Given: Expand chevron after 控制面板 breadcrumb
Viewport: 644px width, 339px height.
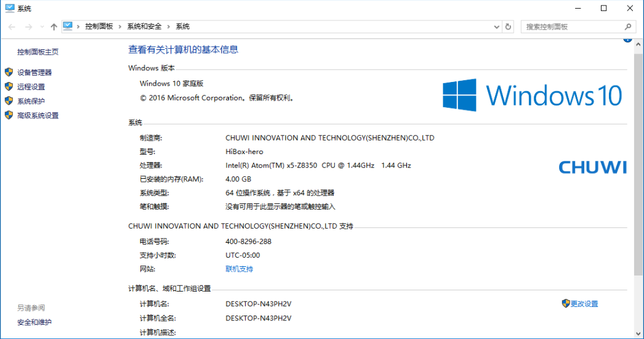Looking at the screenshot, I should [x=120, y=27].
